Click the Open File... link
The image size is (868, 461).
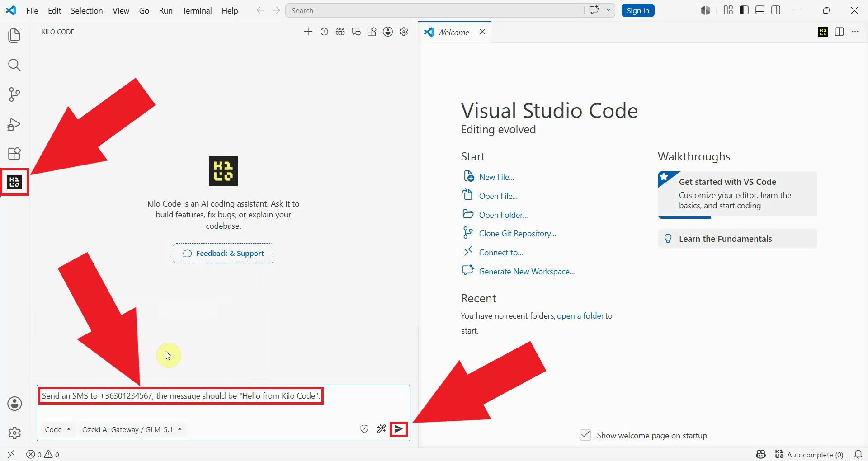click(x=498, y=196)
